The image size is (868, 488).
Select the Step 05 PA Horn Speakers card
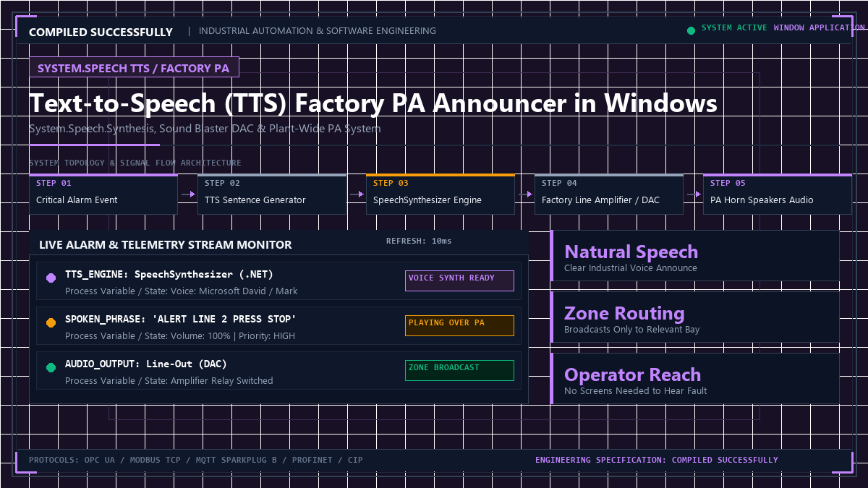click(778, 194)
